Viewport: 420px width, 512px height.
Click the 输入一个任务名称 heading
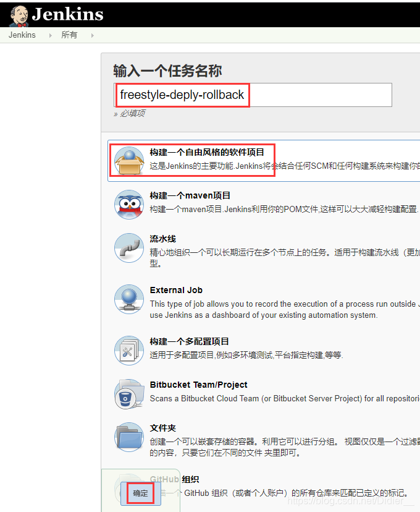coord(167,71)
